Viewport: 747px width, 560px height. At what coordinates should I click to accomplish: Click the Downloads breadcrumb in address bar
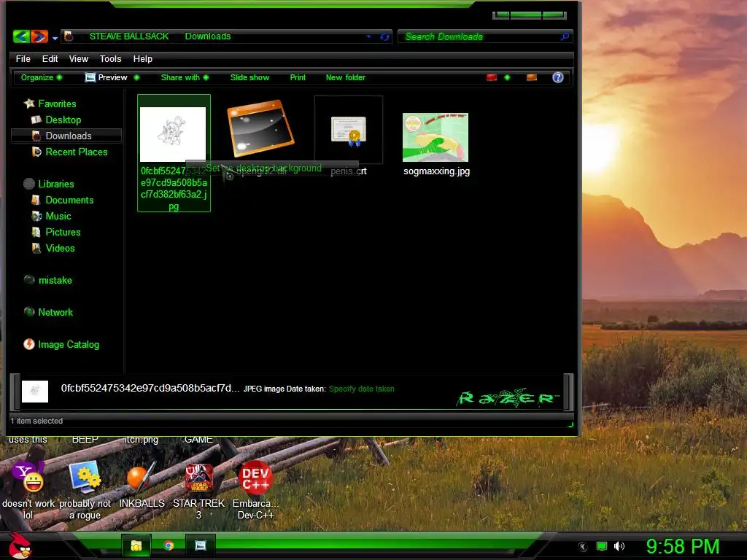point(208,36)
